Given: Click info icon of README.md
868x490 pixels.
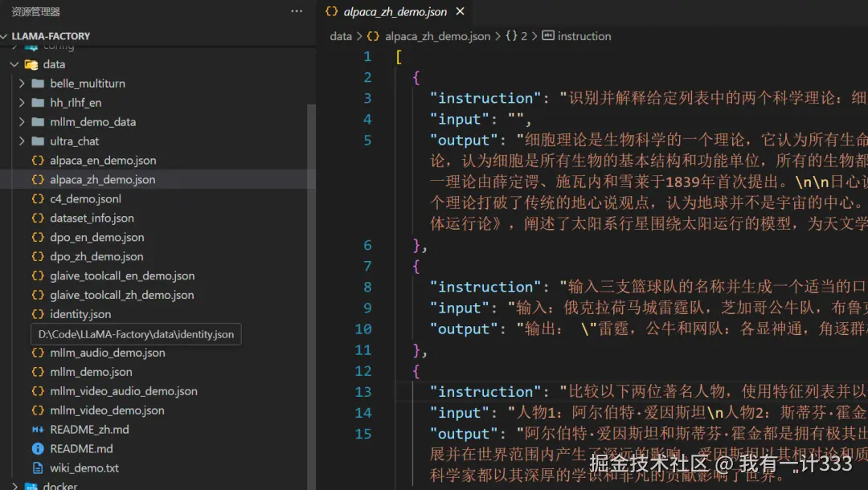Looking at the screenshot, I should click(x=38, y=448).
